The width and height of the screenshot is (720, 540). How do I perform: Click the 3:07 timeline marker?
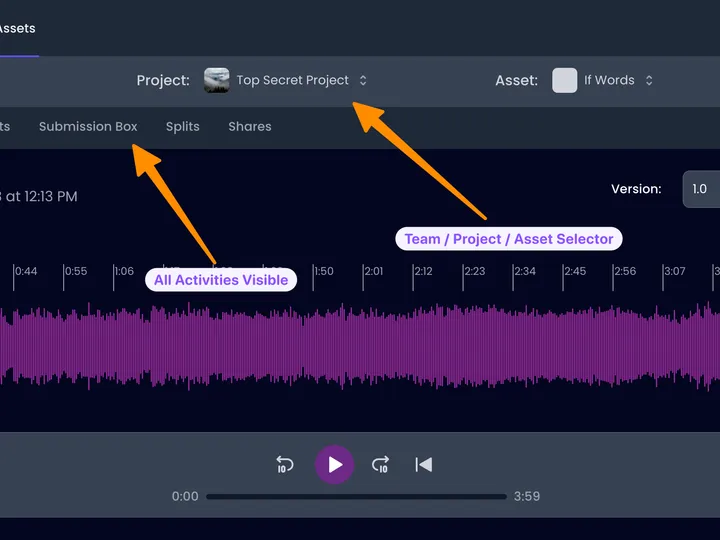(x=674, y=271)
